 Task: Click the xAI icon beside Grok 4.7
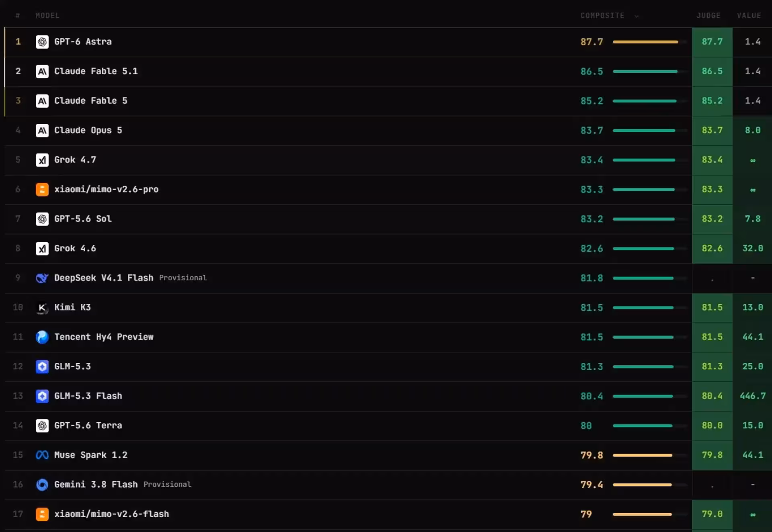[x=42, y=160]
